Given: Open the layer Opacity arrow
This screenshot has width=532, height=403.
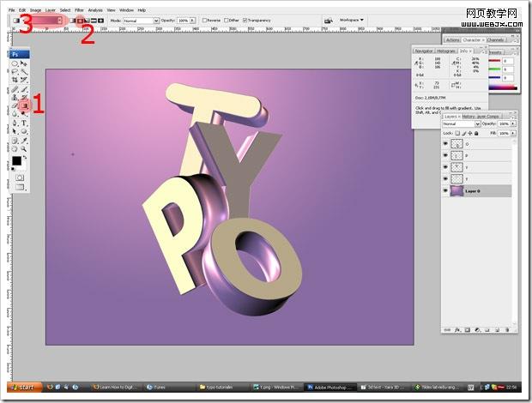Looking at the screenshot, I should (x=512, y=124).
